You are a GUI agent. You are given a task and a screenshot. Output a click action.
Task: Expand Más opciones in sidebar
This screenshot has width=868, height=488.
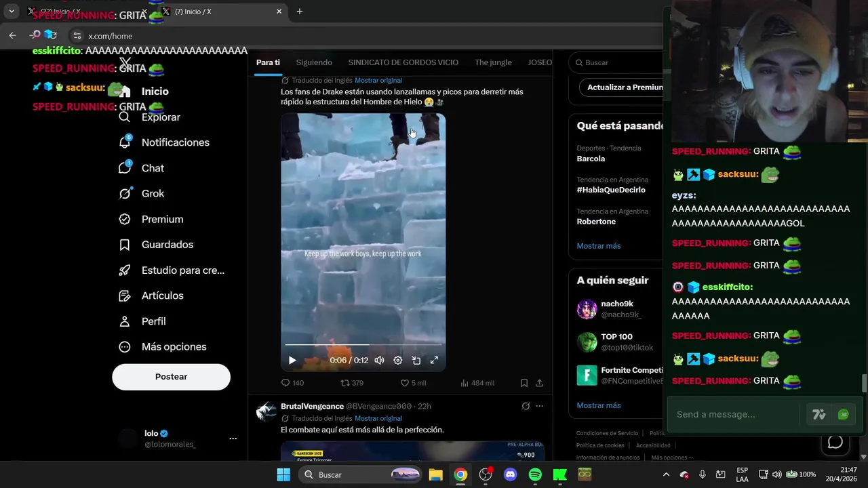[163, 347]
